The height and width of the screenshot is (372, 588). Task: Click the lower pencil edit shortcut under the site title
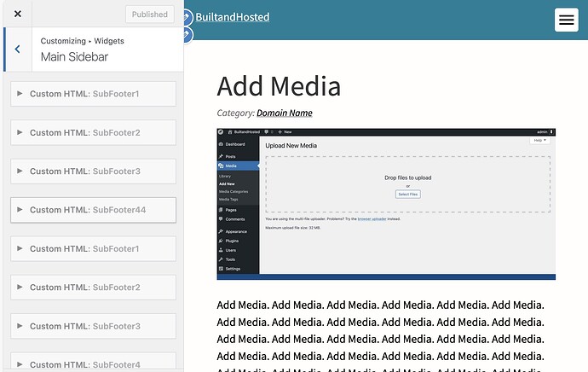click(187, 34)
